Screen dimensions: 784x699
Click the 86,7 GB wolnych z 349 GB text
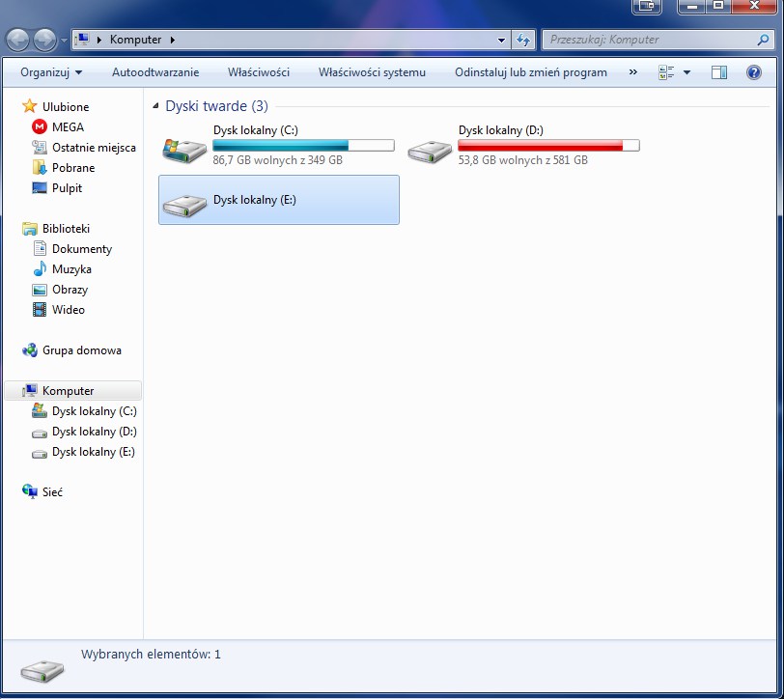click(x=277, y=160)
